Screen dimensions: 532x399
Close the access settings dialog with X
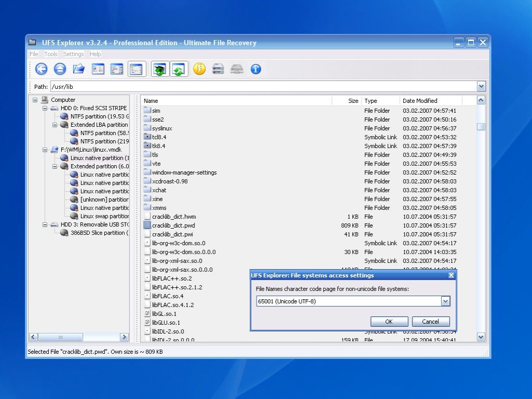[451, 275]
